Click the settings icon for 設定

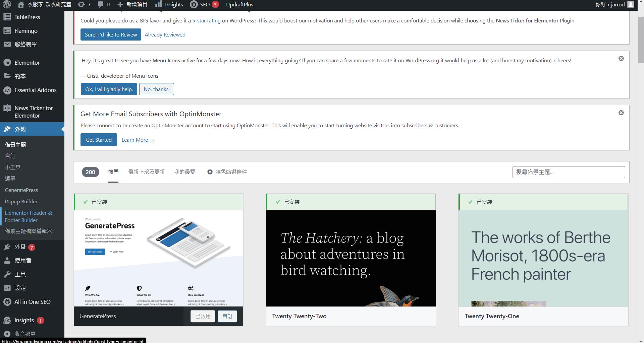click(x=7, y=288)
